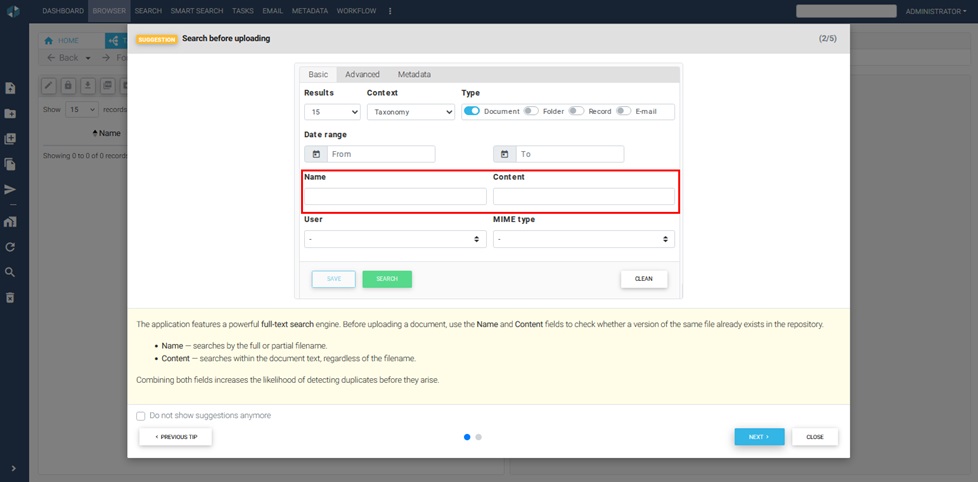Click the home building icon in sidebar
The height and width of the screenshot is (482, 978).
(x=10, y=221)
